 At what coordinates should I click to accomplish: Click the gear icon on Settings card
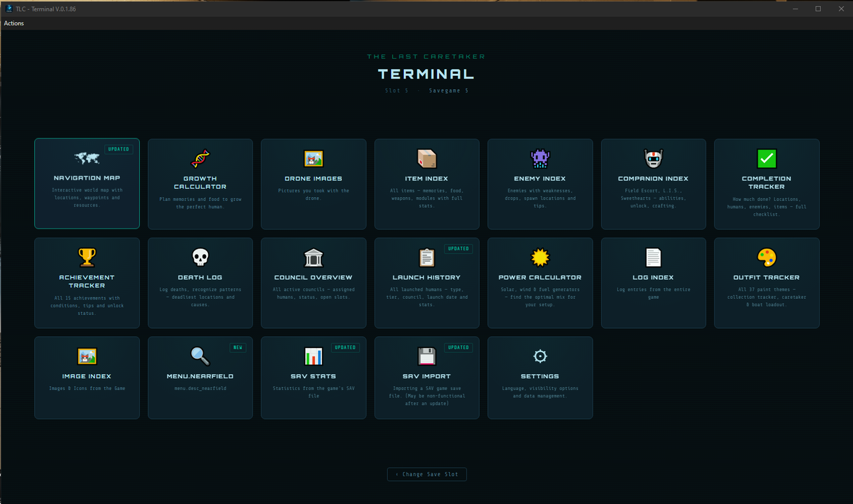pyautogui.click(x=540, y=356)
